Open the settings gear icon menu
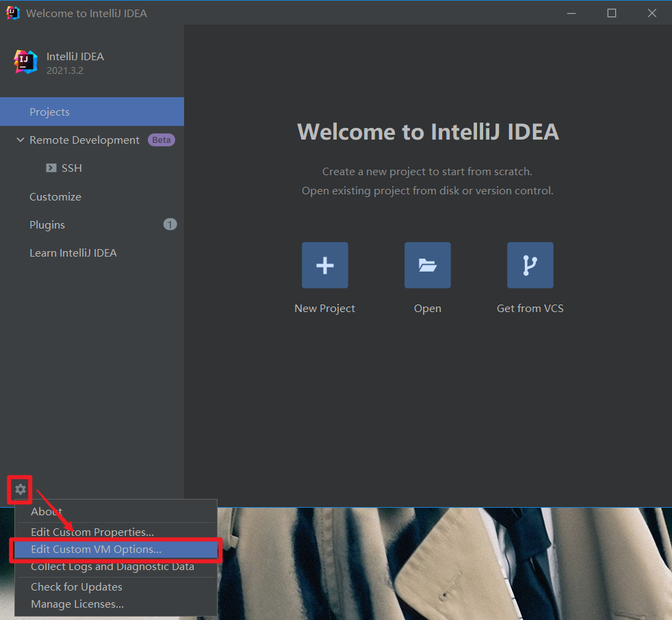This screenshot has width=672, height=620. (x=20, y=489)
